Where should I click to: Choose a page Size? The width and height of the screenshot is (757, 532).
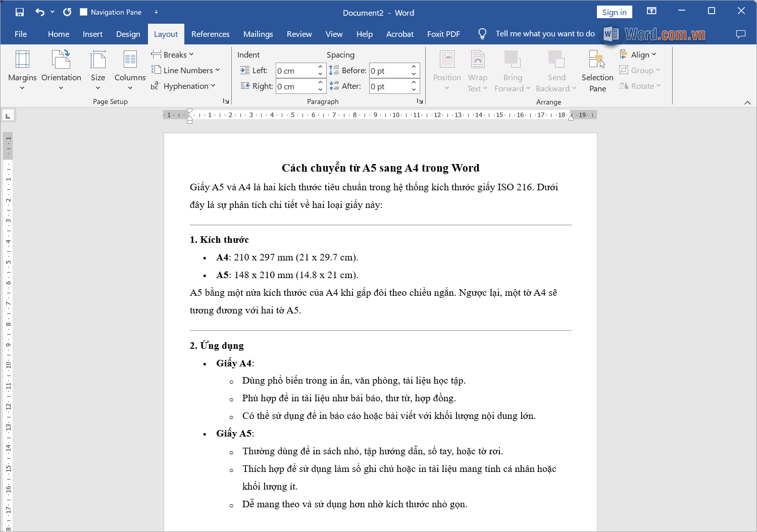point(98,71)
